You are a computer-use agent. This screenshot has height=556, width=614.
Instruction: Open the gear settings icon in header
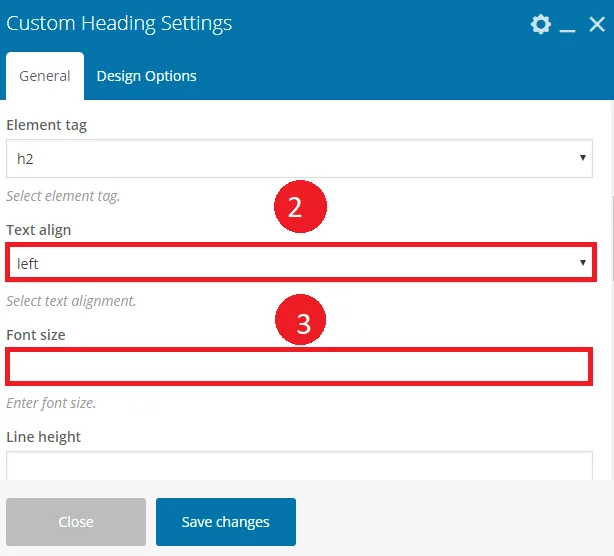point(541,24)
